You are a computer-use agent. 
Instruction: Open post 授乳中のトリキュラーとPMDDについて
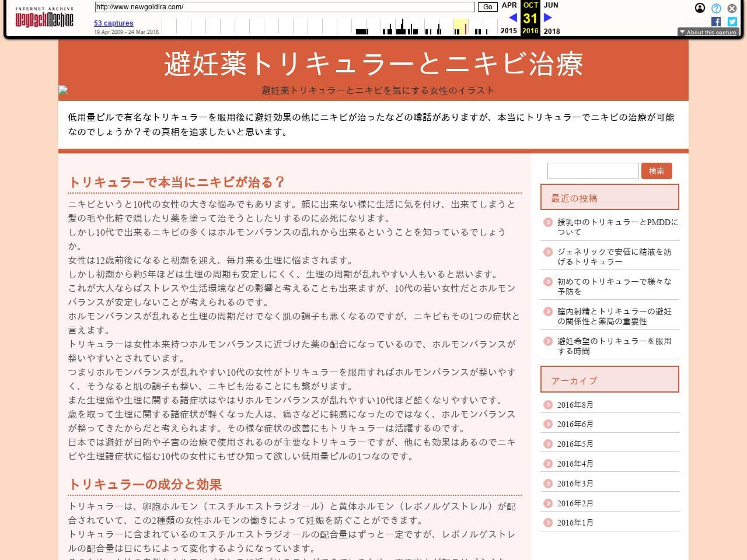617,227
